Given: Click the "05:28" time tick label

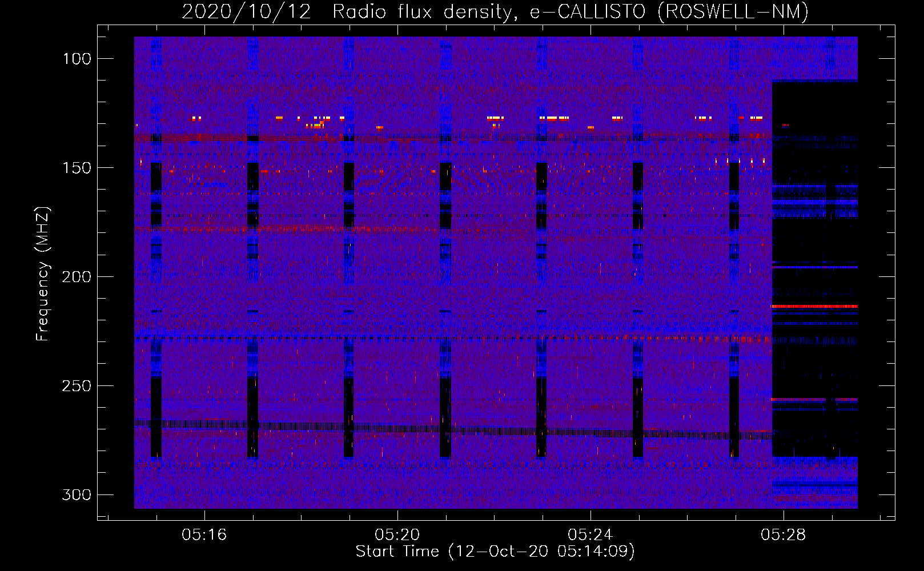Looking at the screenshot, I should point(783,535).
